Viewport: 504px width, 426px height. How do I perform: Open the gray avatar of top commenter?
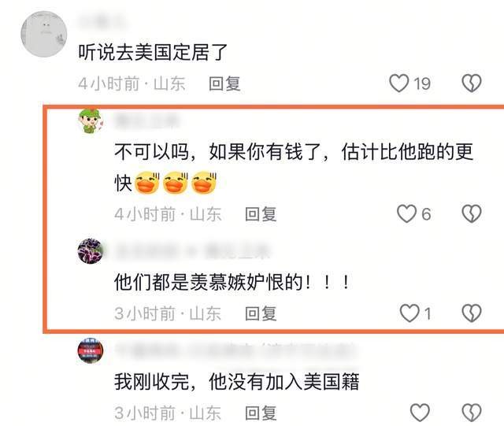[44, 34]
